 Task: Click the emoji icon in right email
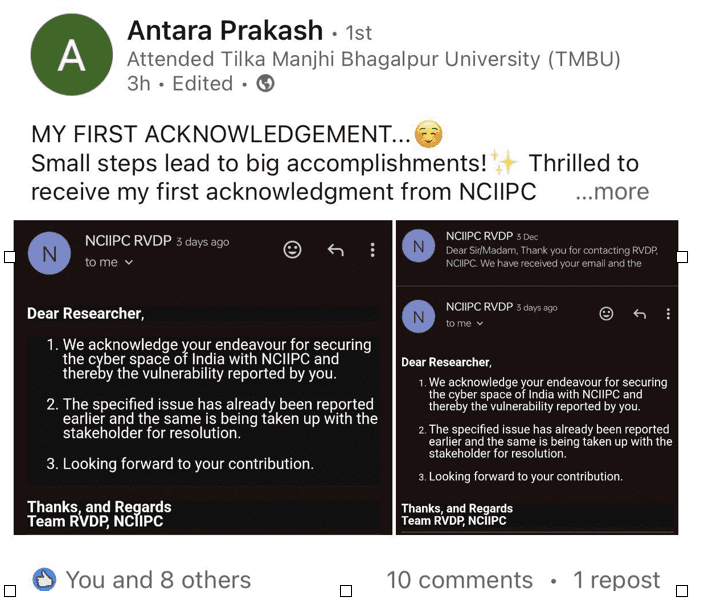[606, 314]
